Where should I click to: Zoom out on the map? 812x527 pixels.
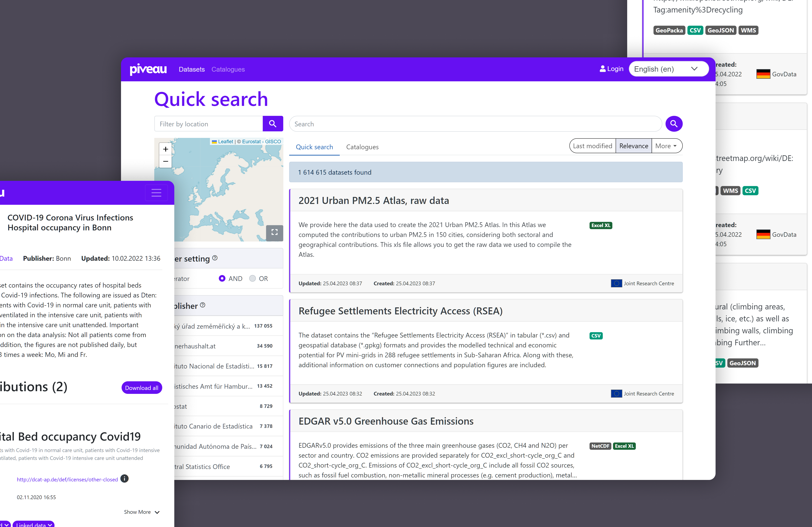pos(165,161)
